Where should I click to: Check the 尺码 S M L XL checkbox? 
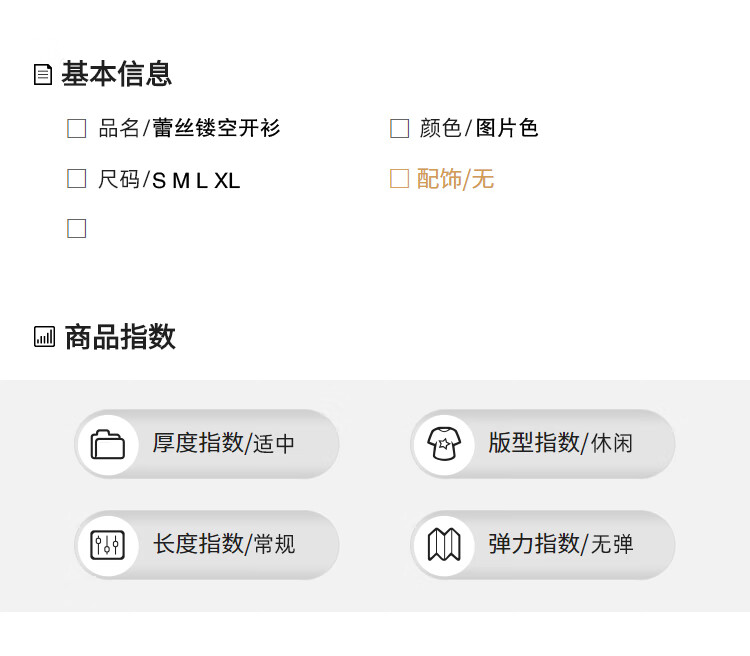(77, 178)
